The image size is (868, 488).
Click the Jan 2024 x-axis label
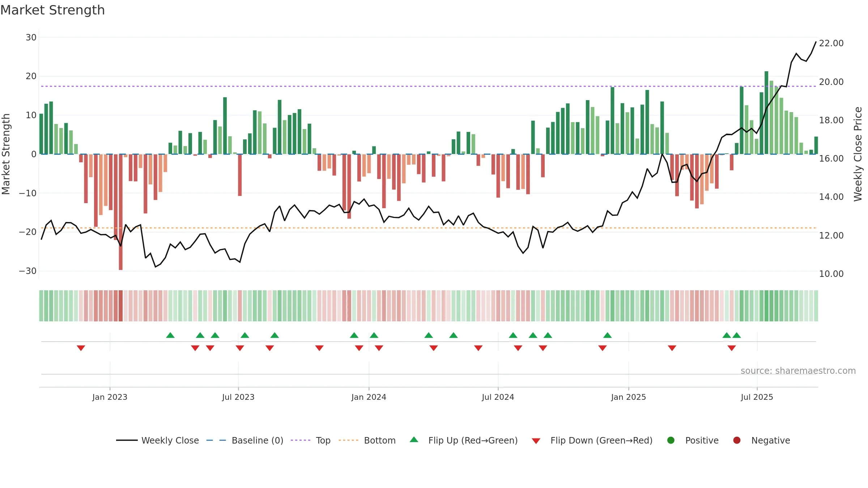click(369, 397)
